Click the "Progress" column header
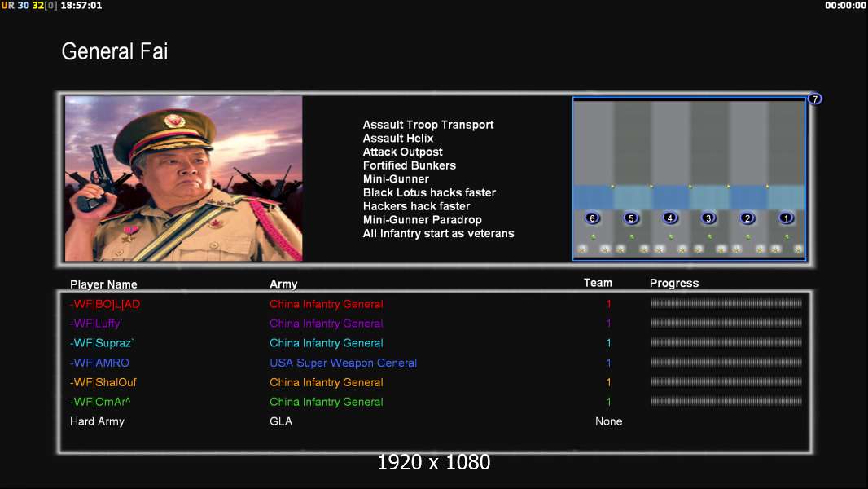 [673, 283]
